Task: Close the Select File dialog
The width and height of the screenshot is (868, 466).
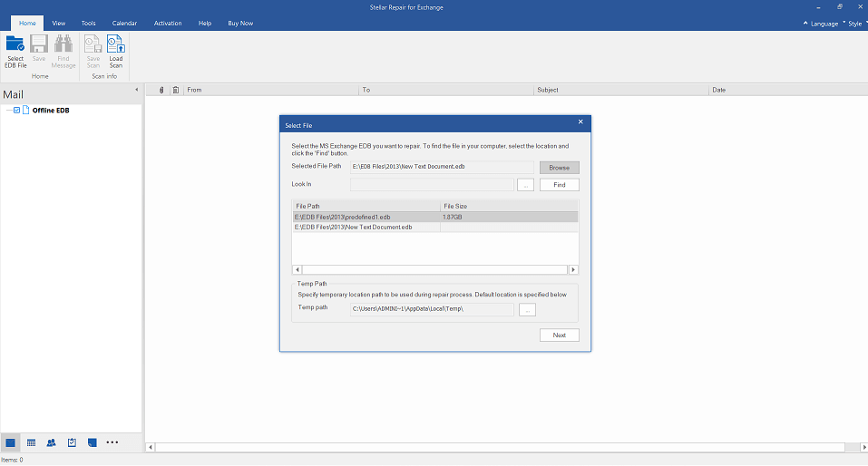Action: 580,121
